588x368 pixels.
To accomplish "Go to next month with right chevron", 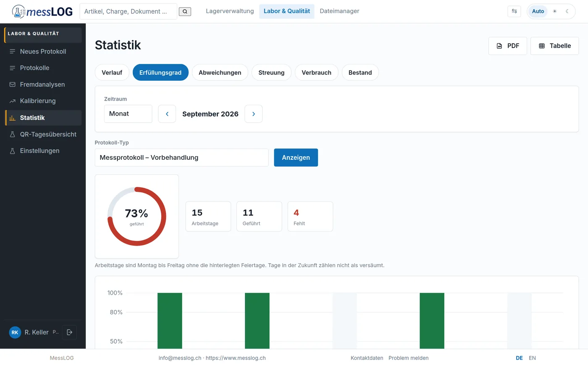I will [254, 114].
